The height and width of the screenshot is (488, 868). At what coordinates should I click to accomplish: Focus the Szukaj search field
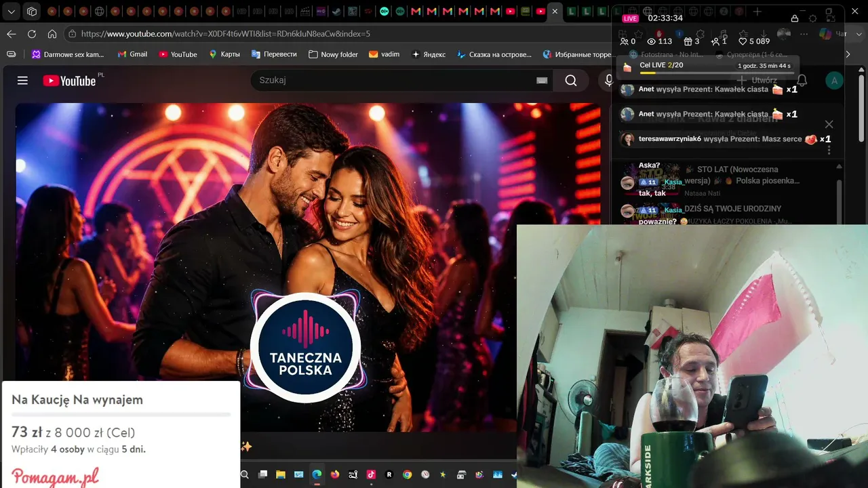click(x=400, y=81)
